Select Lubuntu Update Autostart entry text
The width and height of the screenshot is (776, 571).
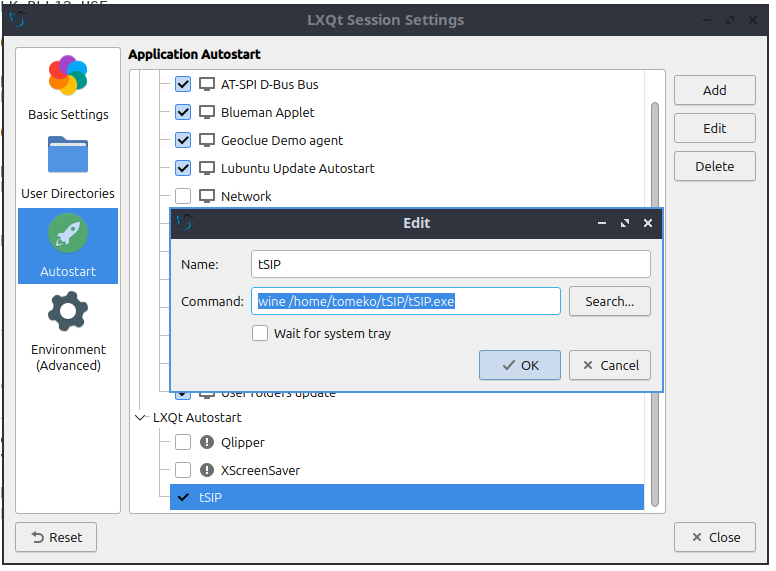click(x=297, y=168)
